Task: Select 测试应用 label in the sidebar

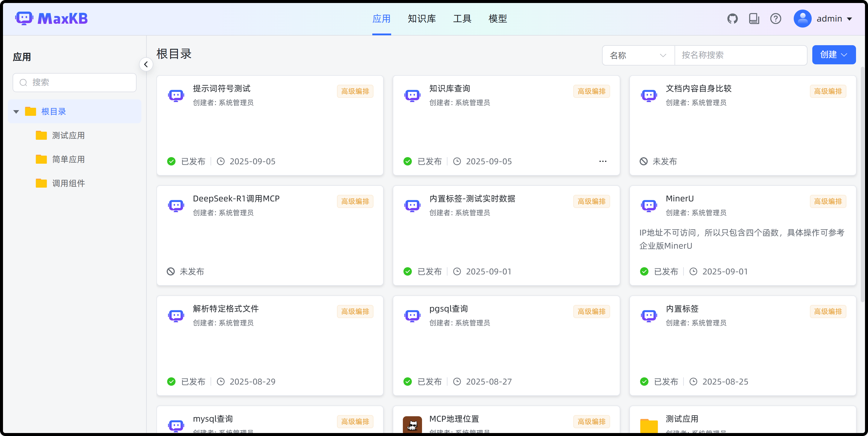Action: [68, 135]
